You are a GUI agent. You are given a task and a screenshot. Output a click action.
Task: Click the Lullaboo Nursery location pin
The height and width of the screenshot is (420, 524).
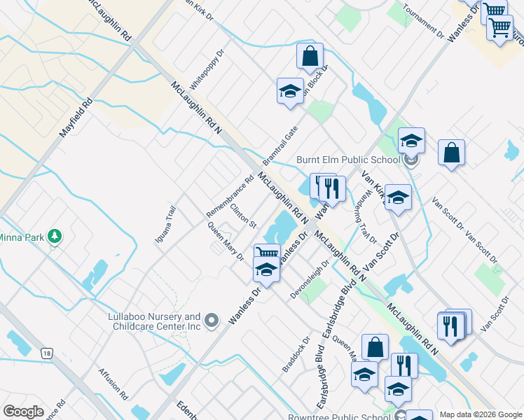(x=211, y=321)
